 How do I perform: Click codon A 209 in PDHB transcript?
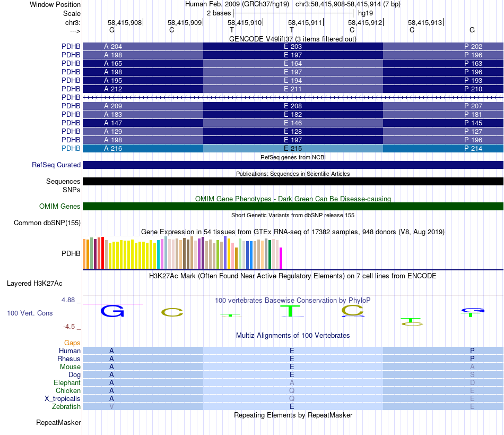(x=113, y=106)
